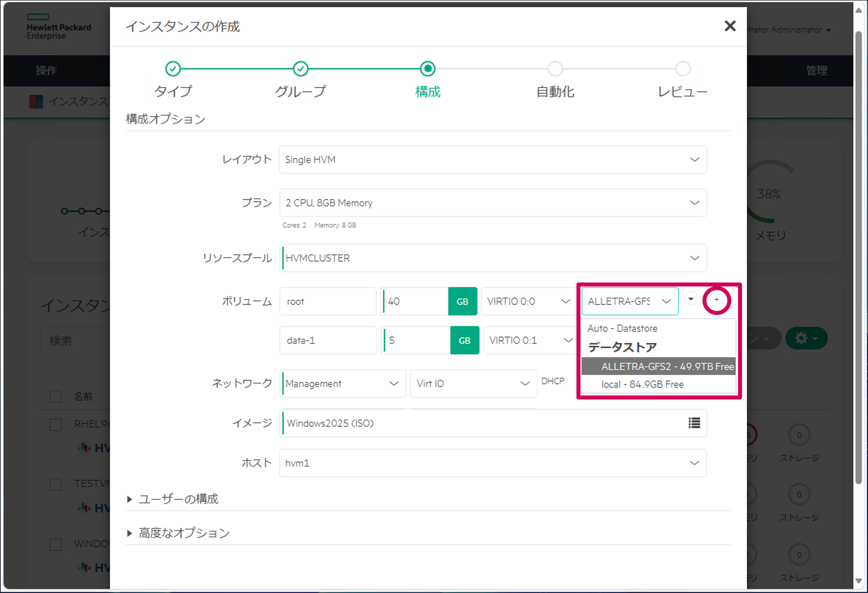The height and width of the screenshot is (593, 868).
Task: Click the + icon to add another volume
Action: (x=717, y=300)
